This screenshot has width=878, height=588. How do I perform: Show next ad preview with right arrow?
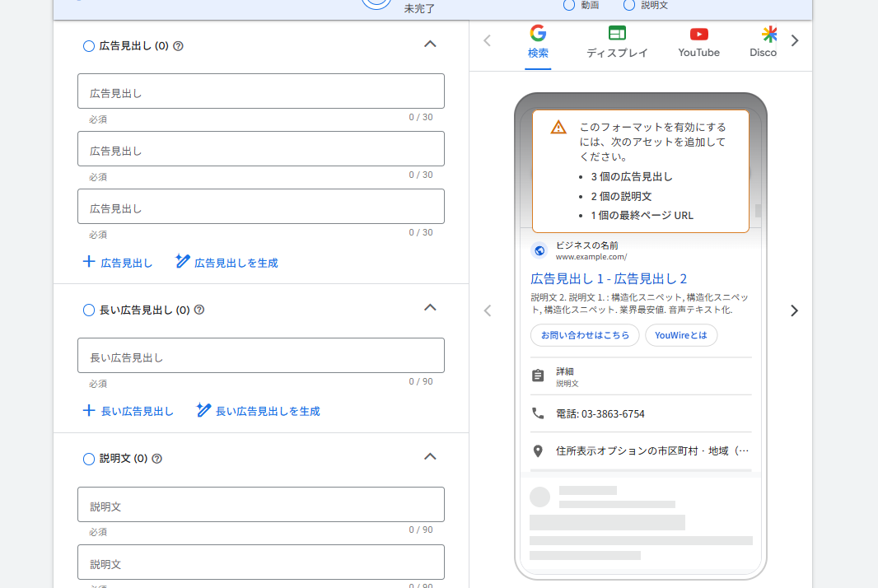coord(794,310)
